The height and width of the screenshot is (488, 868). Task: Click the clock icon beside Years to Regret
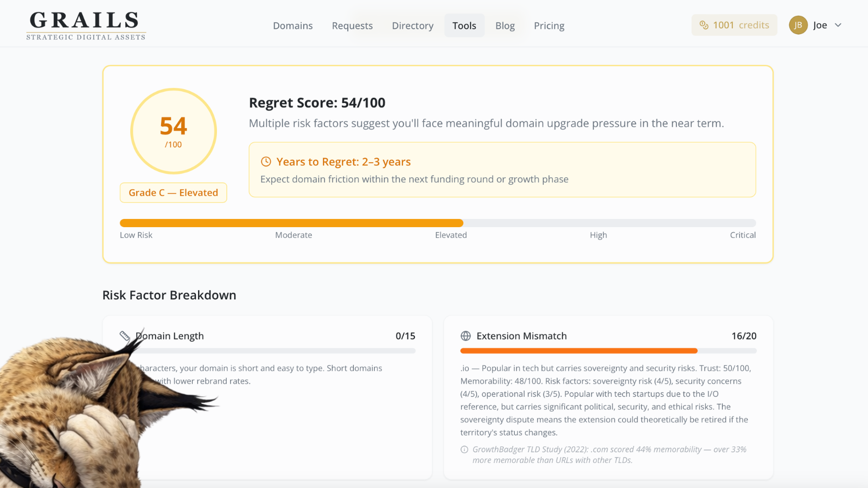tap(266, 162)
